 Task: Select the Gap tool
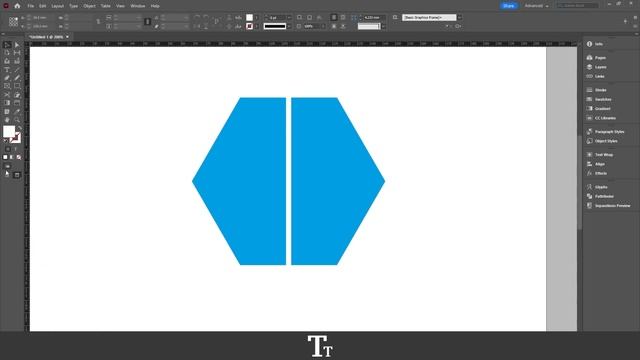(17, 53)
